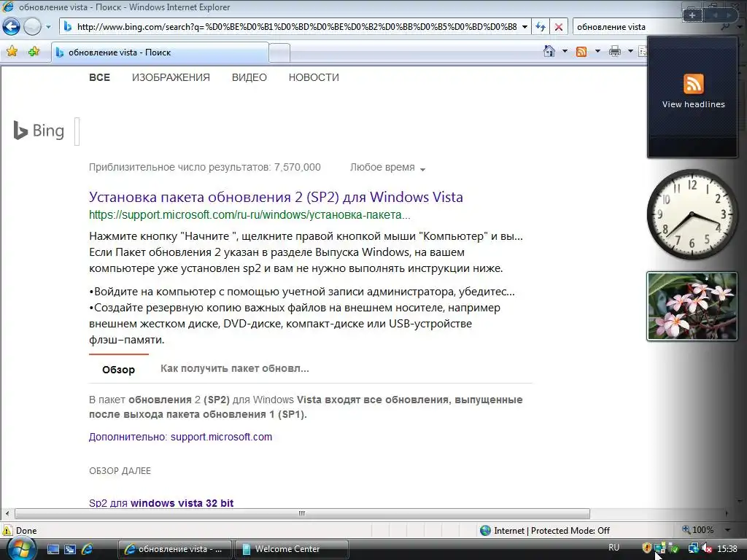Click the sidebar Add gadgets plus button
Screen dimensions: 747x560
click(692, 15)
